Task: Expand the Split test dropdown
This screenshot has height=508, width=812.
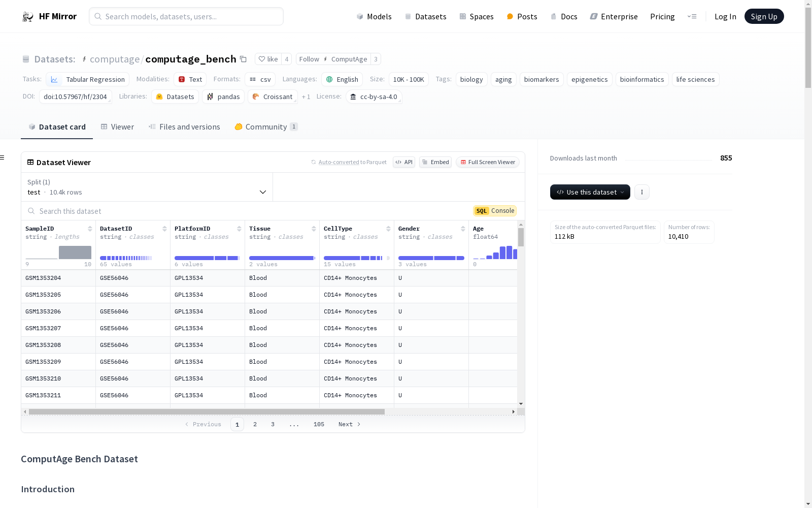Action: [147, 187]
